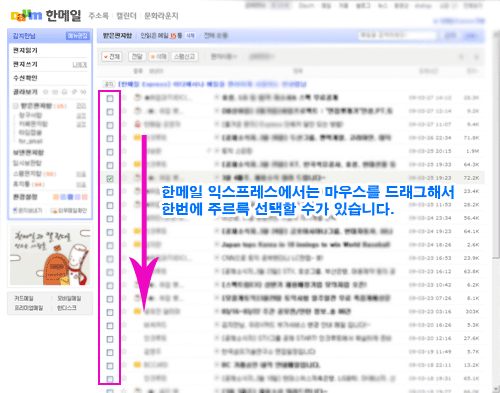The image size is (500, 393).
Task: Star the mail received 09-03-27 12:14
Action: click(x=125, y=111)
